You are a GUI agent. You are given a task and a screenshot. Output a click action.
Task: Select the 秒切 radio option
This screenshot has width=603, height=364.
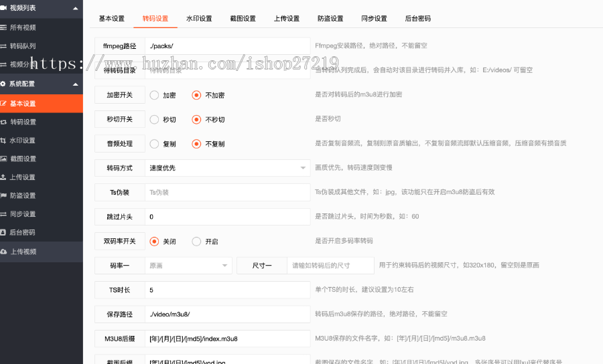coord(154,120)
